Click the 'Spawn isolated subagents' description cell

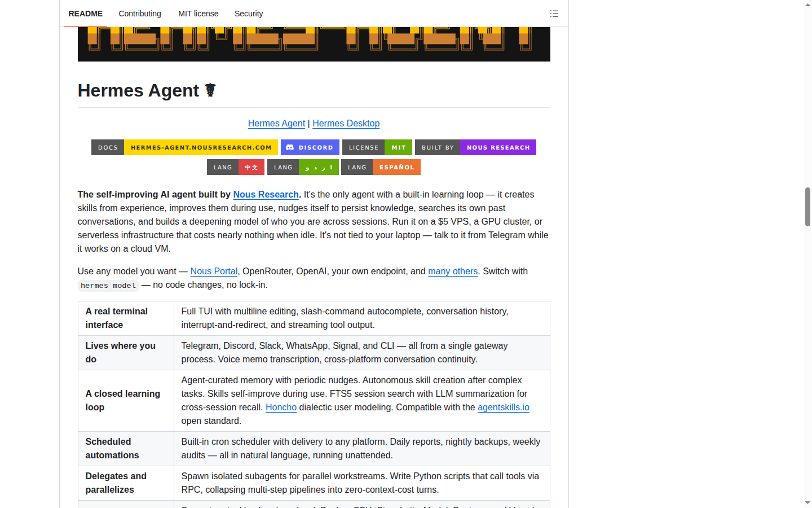(362, 483)
